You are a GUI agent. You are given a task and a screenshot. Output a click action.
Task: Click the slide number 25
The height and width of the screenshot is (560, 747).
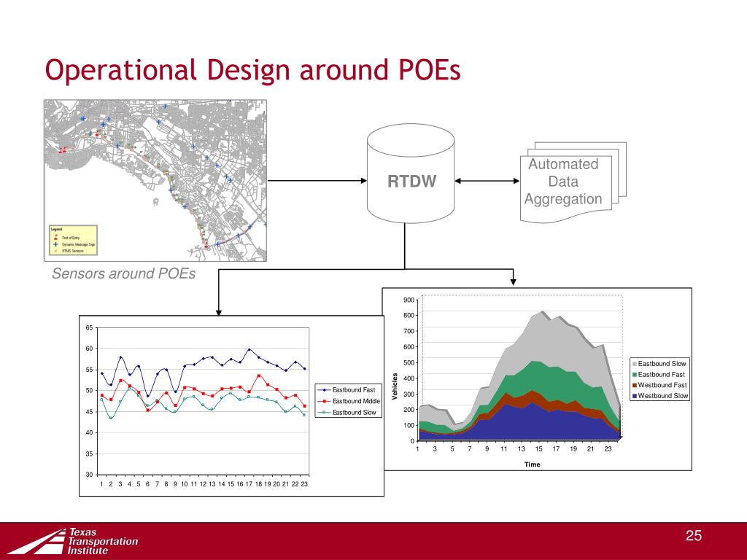[x=694, y=536]
